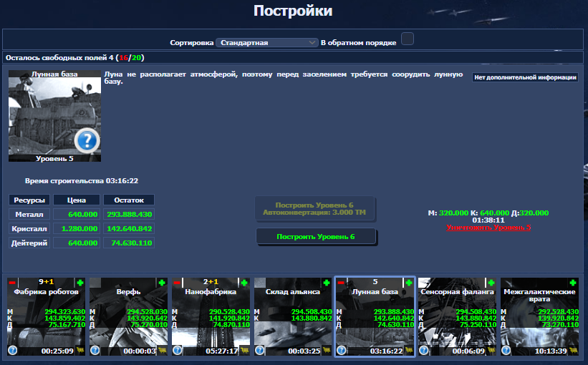588x365 pixels.
Task: Click Построить Уровень 6 Автоконвертация button
Action: [316, 208]
